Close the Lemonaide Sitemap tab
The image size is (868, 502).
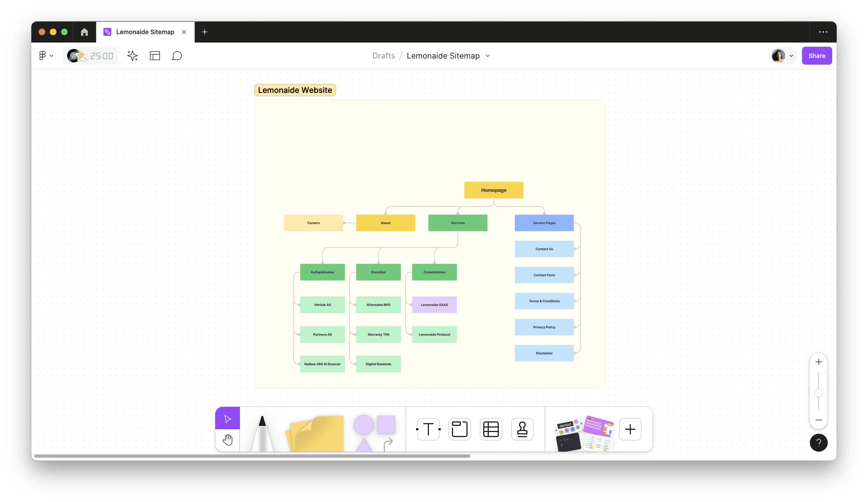point(184,32)
